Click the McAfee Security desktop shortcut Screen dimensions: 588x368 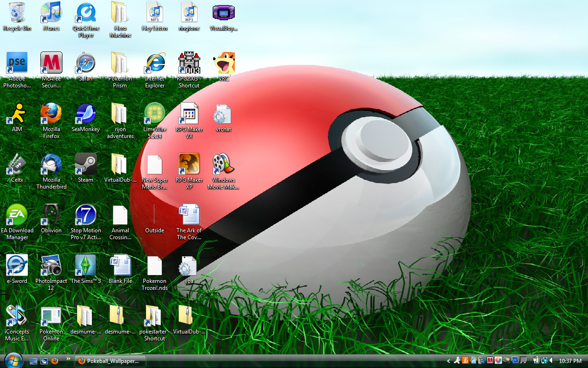tap(51, 70)
